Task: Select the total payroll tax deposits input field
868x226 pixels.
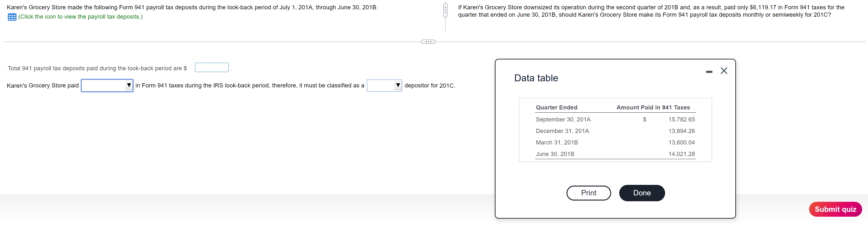Action: (x=212, y=67)
